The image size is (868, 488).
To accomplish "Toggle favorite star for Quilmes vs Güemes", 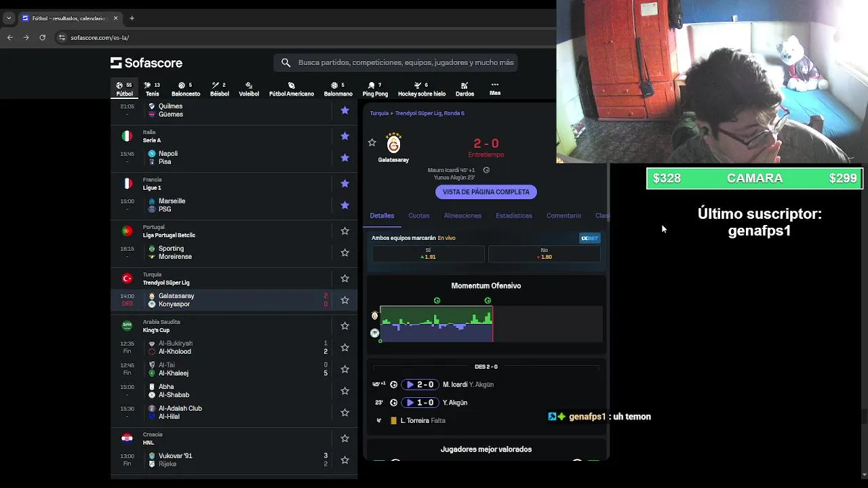I will (344, 110).
